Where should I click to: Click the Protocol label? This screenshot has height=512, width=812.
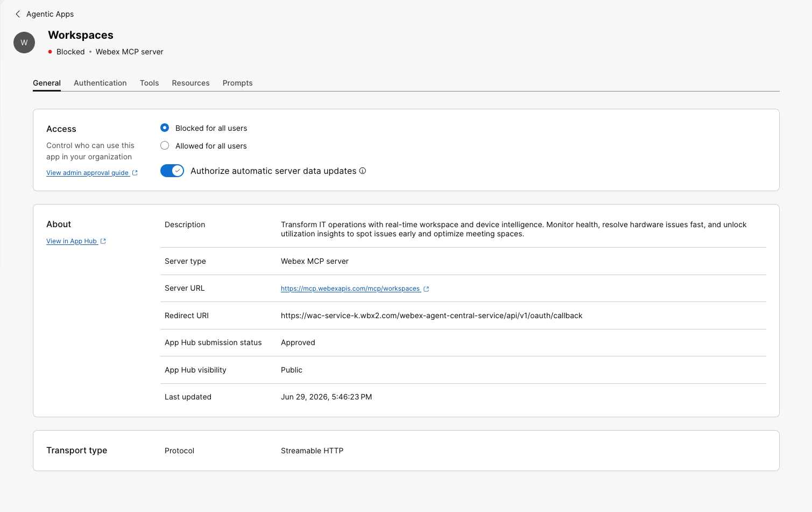pyautogui.click(x=179, y=451)
